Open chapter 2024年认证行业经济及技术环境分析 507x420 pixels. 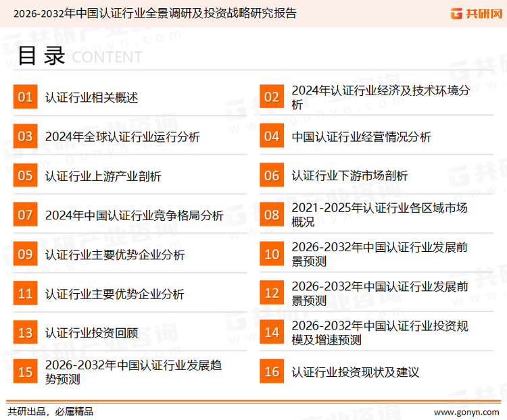381,97
